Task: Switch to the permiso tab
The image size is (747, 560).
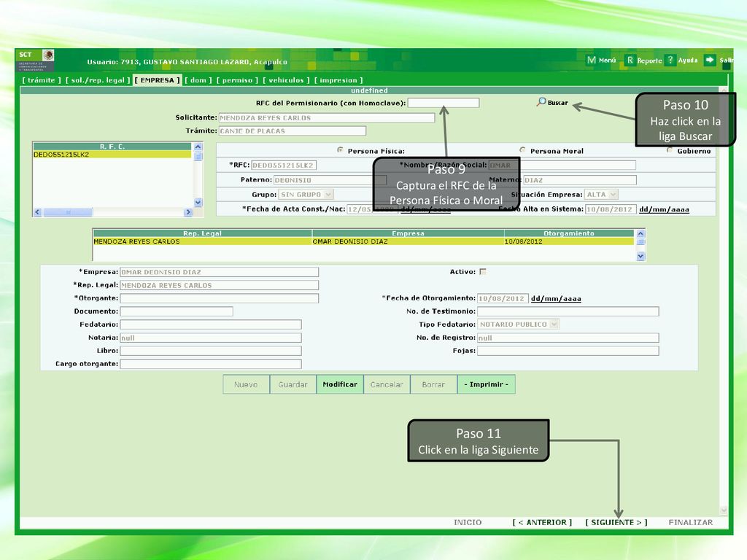Action: coord(237,80)
